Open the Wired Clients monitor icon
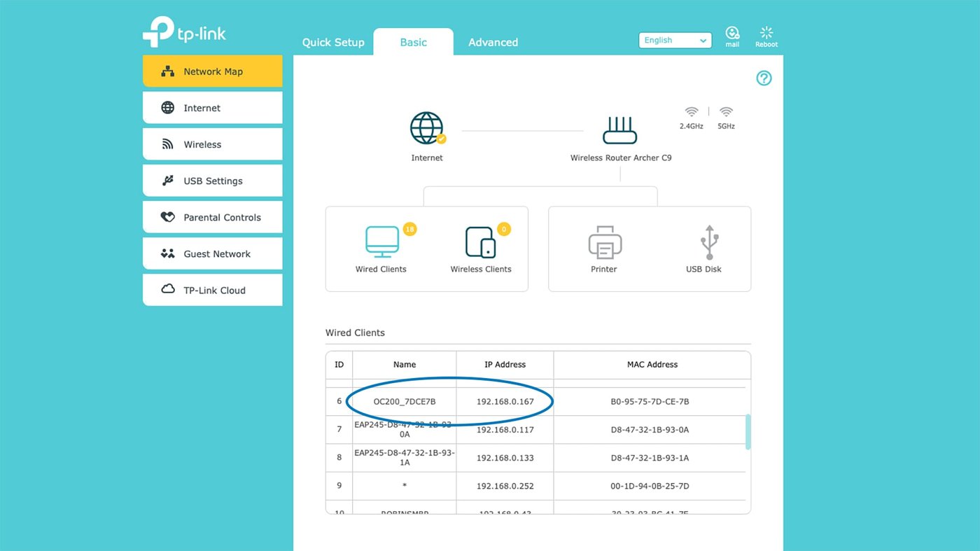 click(x=381, y=242)
